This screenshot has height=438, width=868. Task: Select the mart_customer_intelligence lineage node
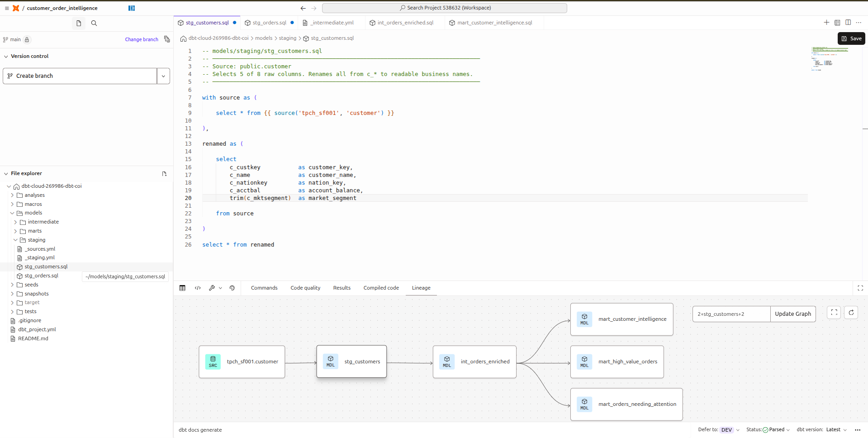(x=622, y=319)
